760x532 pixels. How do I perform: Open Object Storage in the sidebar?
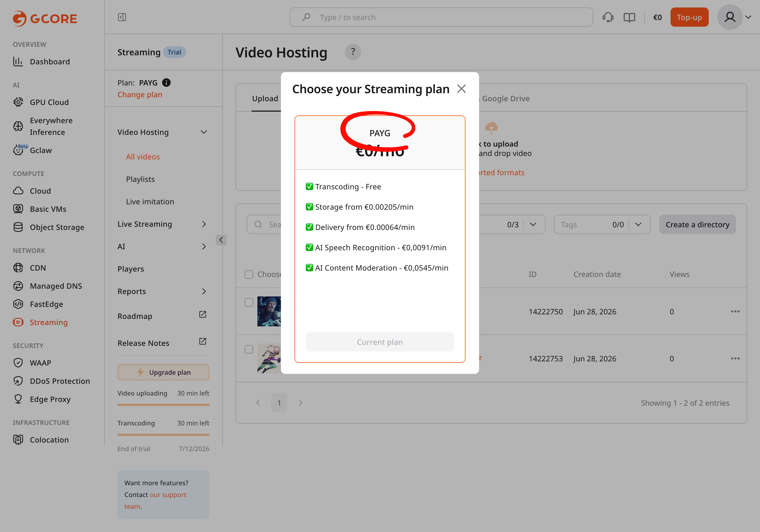point(57,228)
